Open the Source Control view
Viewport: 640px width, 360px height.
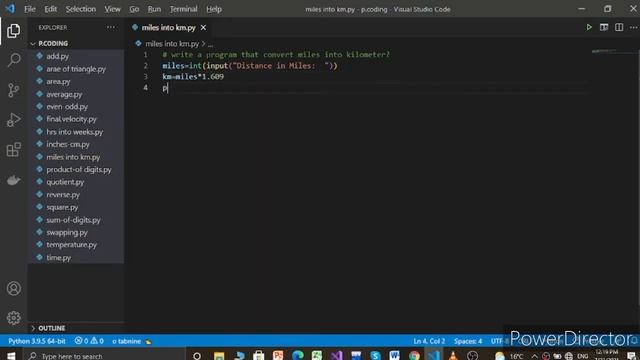13,90
